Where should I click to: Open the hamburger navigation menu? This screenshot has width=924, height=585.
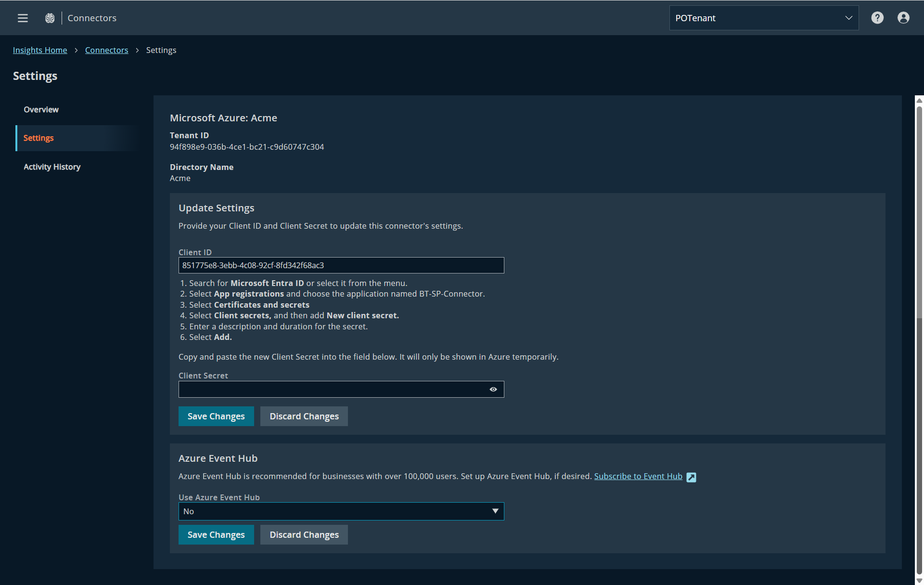23,18
